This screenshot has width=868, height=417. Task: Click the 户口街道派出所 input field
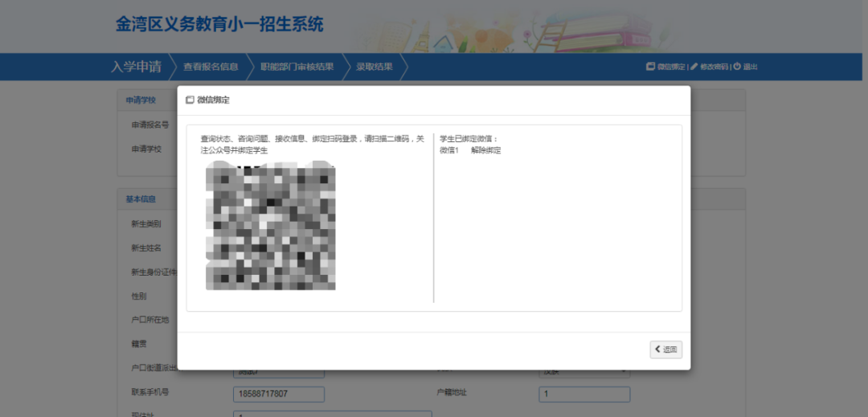click(278, 374)
